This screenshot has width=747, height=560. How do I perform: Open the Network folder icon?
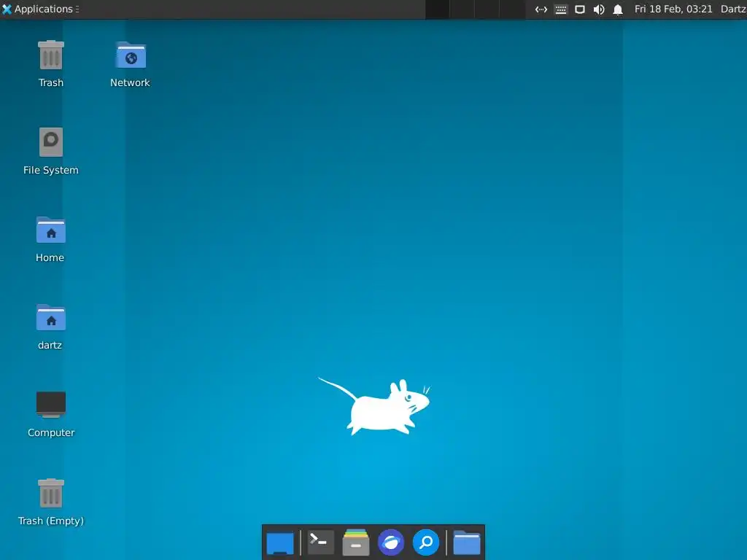(x=131, y=55)
